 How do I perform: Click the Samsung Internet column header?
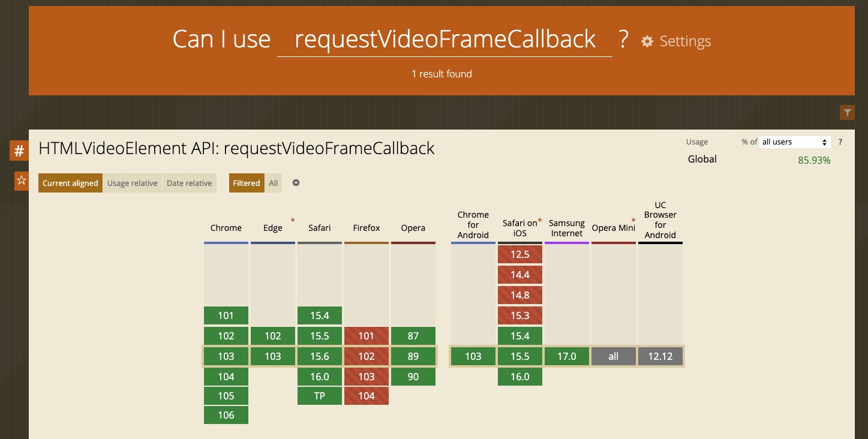pos(567,228)
